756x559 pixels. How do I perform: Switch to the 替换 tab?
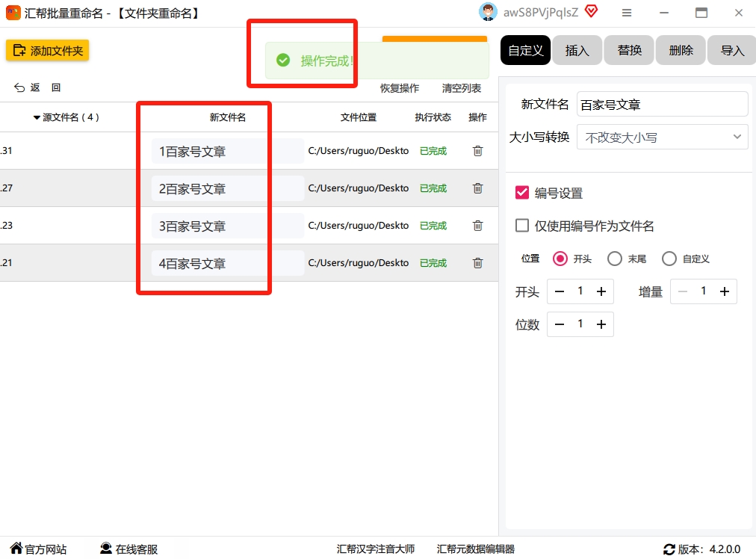629,49
